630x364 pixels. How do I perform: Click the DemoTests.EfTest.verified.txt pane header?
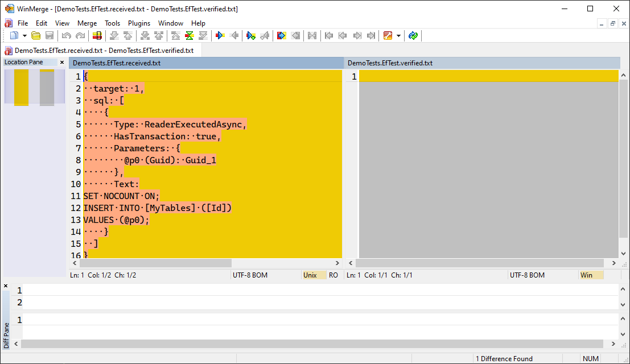click(x=390, y=63)
